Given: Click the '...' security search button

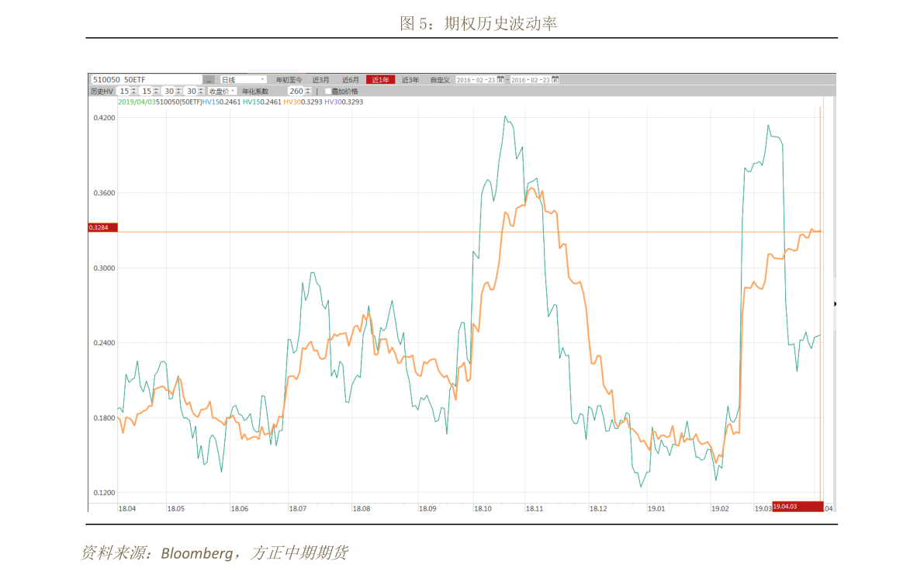Looking at the screenshot, I should click(209, 80).
